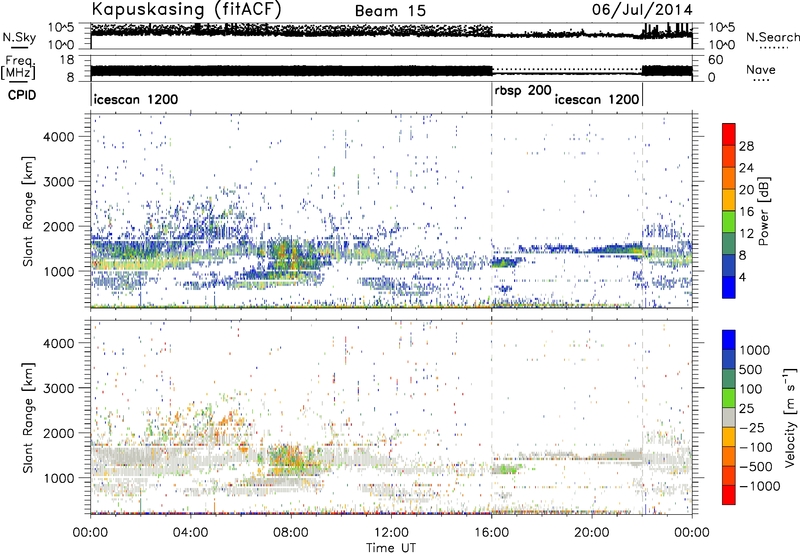Click the power panel 'Slant Range [km]' label
The width and height of the screenshot is (800, 554).
coord(29,211)
